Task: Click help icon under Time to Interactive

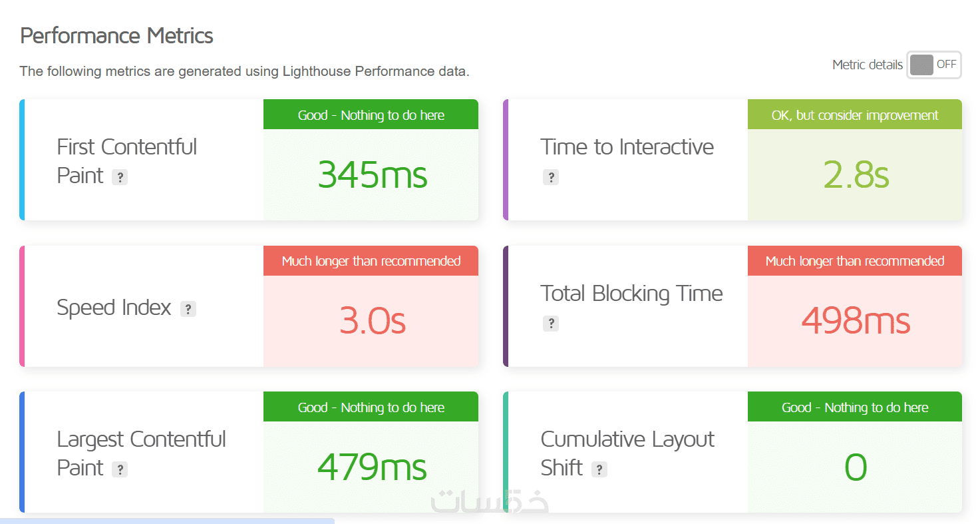Action: pos(550,177)
